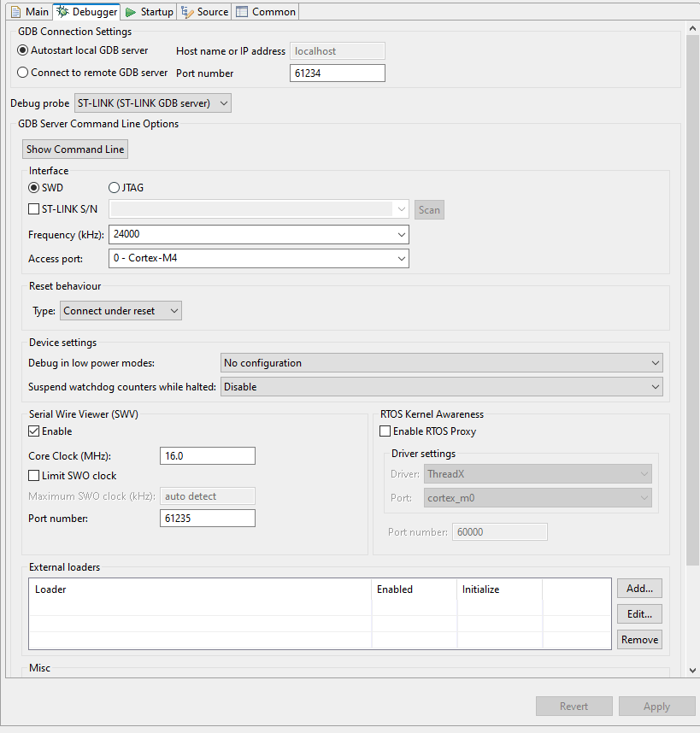Click the scrollbar up arrow
This screenshot has width=700, height=733.
click(692, 28)
